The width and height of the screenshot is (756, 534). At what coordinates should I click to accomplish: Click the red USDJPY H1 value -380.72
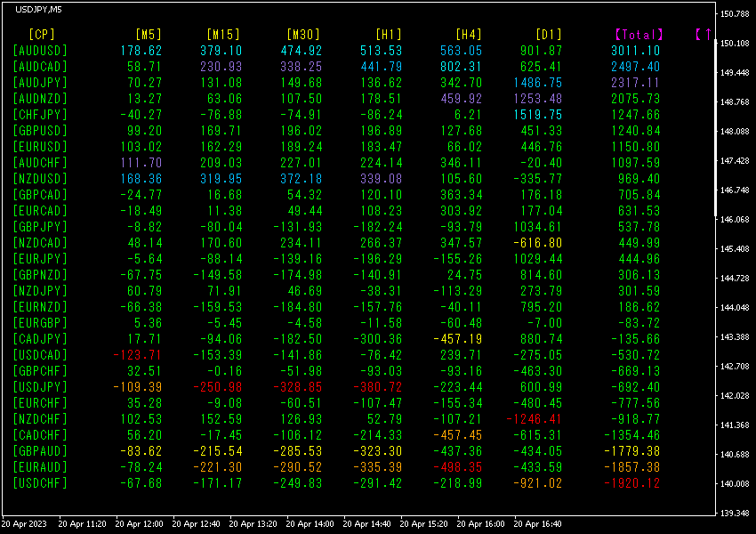[x=377, y=387]
